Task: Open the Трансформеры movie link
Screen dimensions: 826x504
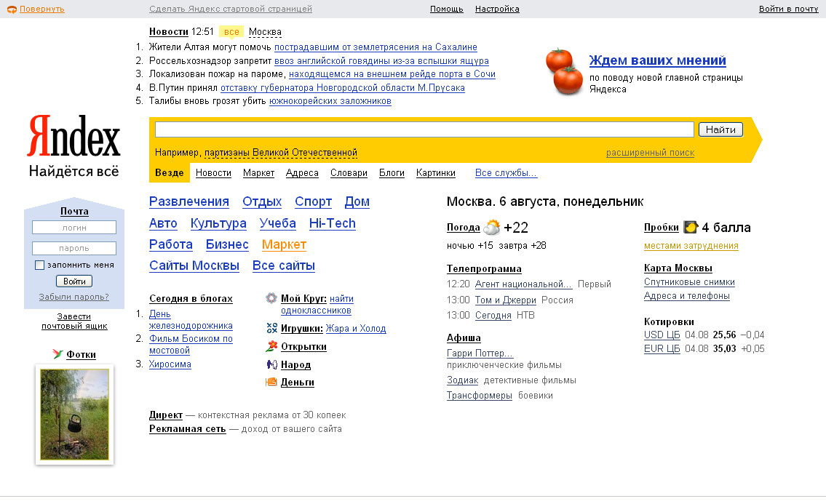Action: pos(480,396)
